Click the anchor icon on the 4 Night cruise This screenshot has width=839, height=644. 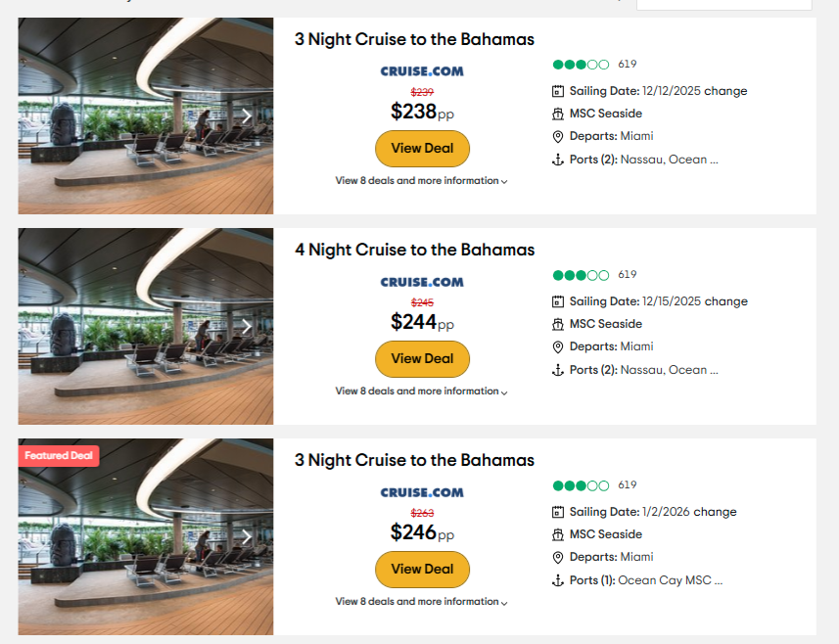556,369
